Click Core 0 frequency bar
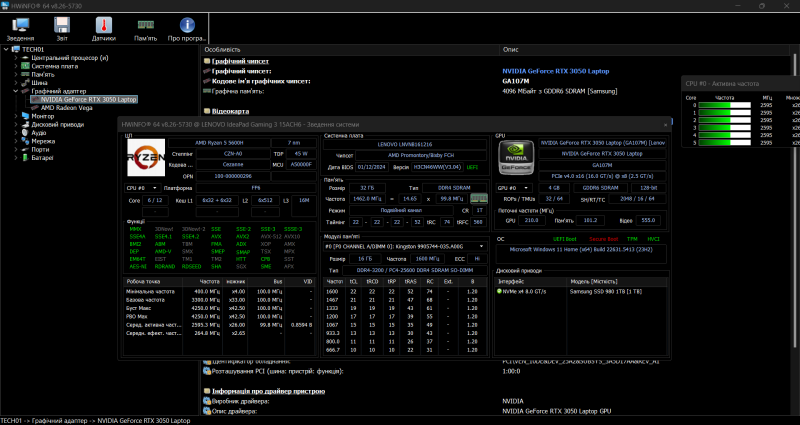Viewport: 800px width, 425px height. point(724,104)
